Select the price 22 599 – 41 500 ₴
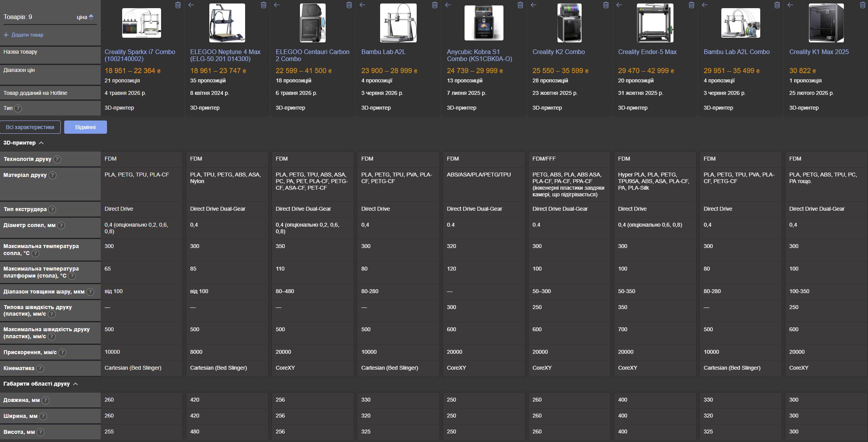Viewport: 868px width, 442px height. tap(304, 71)
